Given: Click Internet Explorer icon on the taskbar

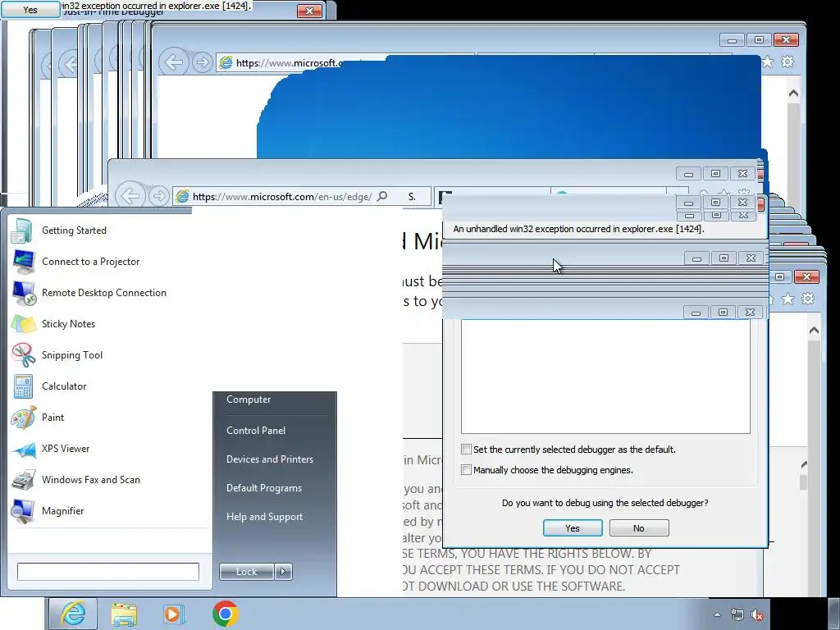Looking at the screenshot, I should click(73, 614).
